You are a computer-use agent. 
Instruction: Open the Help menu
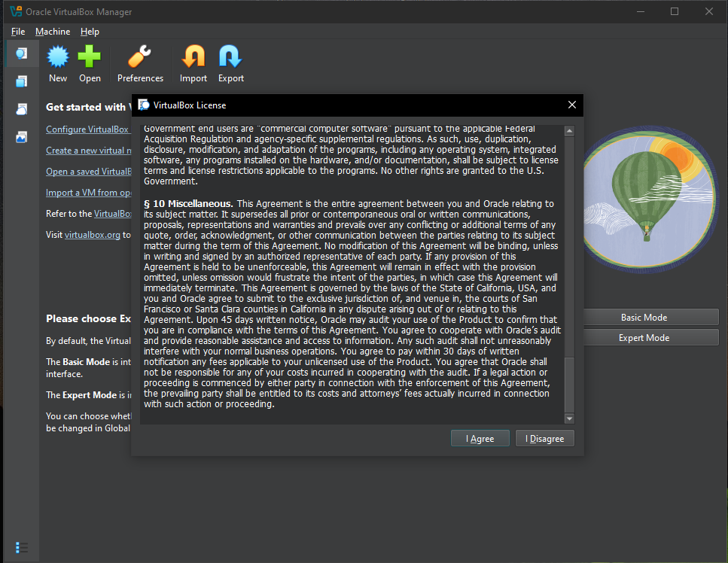coord(90,32)
